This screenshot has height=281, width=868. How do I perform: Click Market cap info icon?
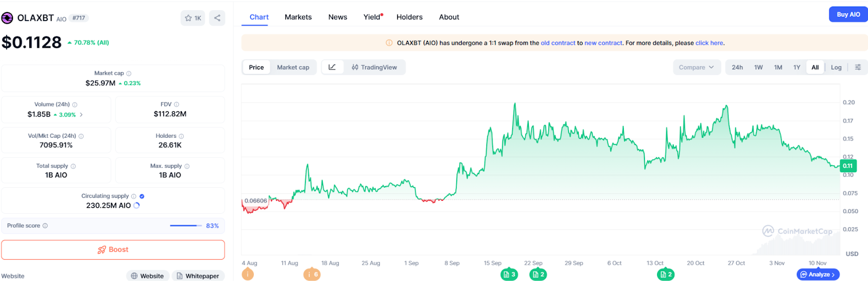[129, 74]
